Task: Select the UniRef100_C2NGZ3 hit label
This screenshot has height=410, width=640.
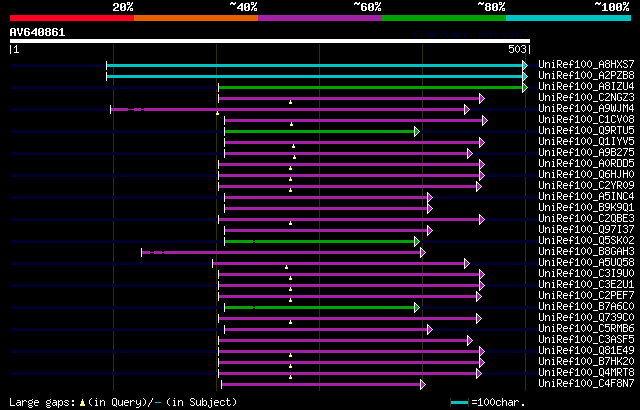Action: [586, 98]
